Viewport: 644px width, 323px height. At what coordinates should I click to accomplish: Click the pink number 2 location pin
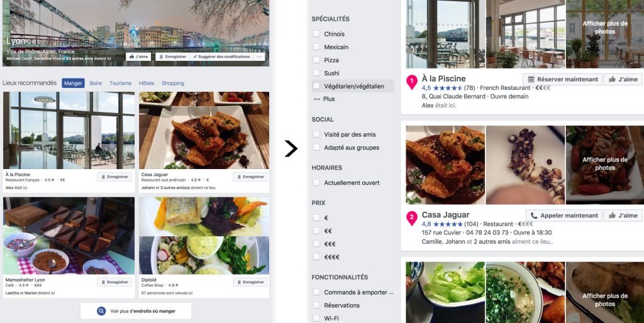click(x=412, y=218)
